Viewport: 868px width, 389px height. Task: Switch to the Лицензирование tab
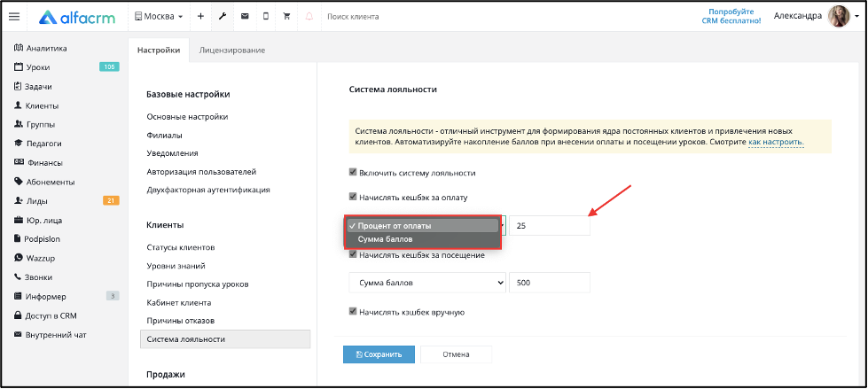(232, 51)
